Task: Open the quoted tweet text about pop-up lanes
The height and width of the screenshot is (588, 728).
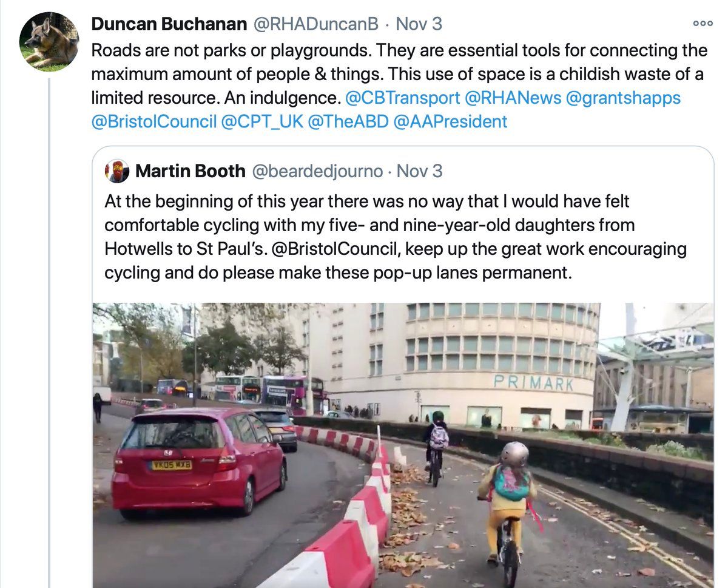Action: (396, 237)
